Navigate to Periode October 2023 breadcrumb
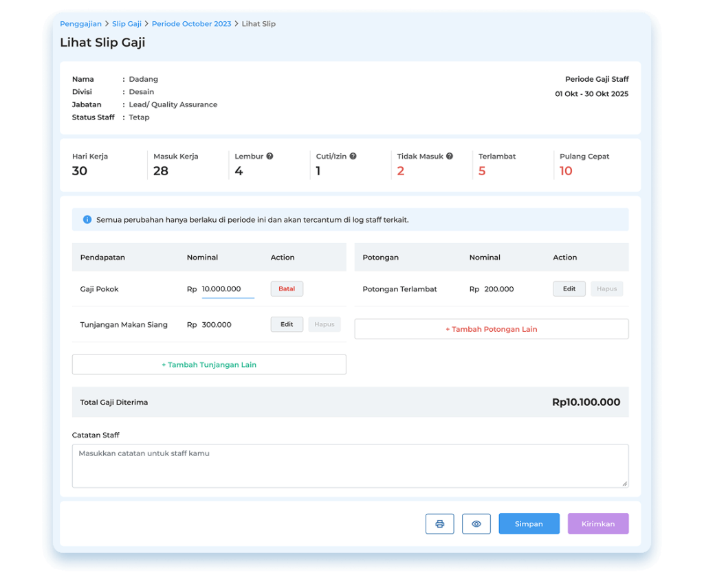 pyautogui.click(x=191, y=24)
